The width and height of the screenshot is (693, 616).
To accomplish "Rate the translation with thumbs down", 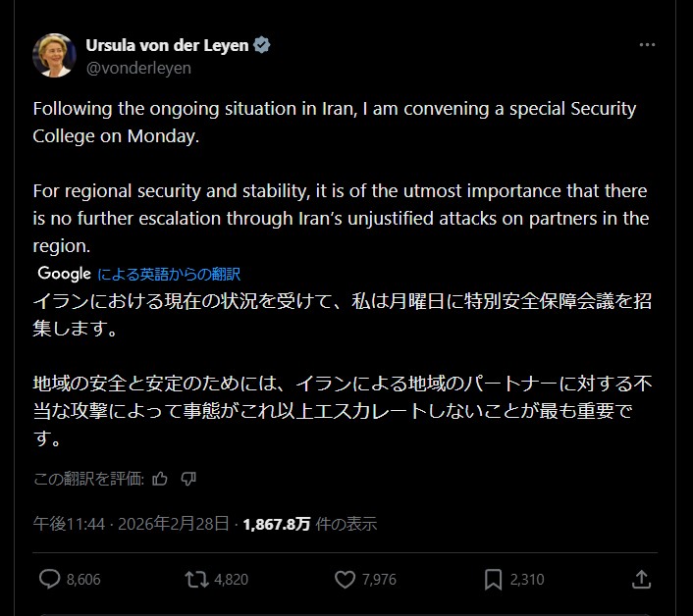I will (x=188, y=479).
